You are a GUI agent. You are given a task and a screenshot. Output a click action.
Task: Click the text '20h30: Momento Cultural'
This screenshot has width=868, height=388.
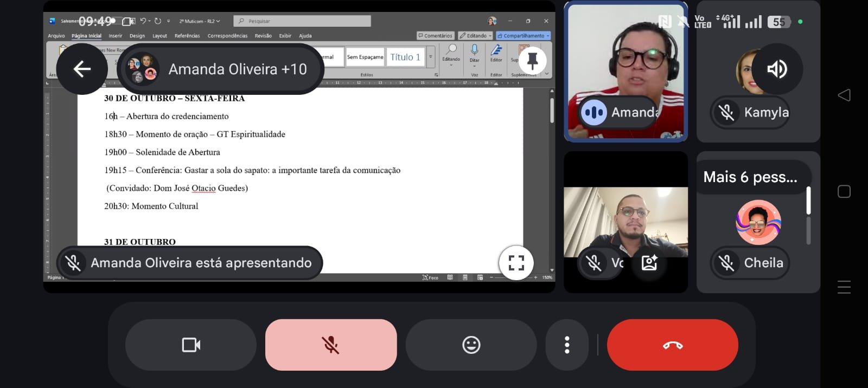point(151,206)
